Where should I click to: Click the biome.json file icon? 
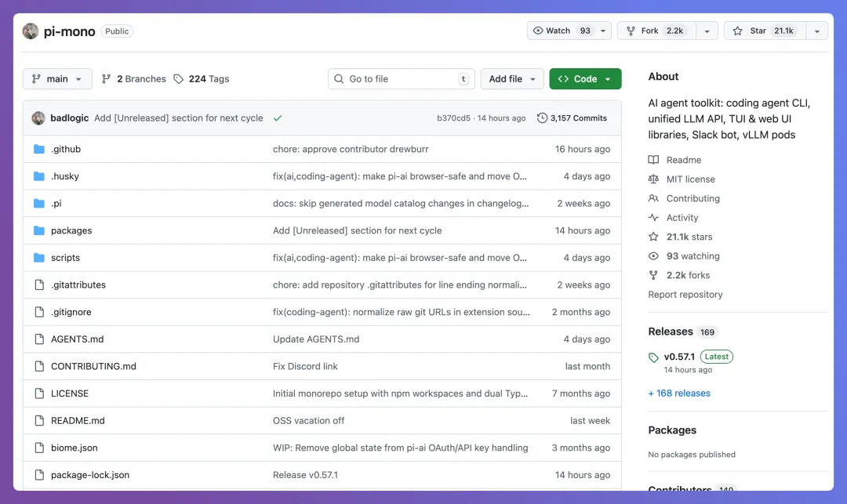click(x=39, y=448)
